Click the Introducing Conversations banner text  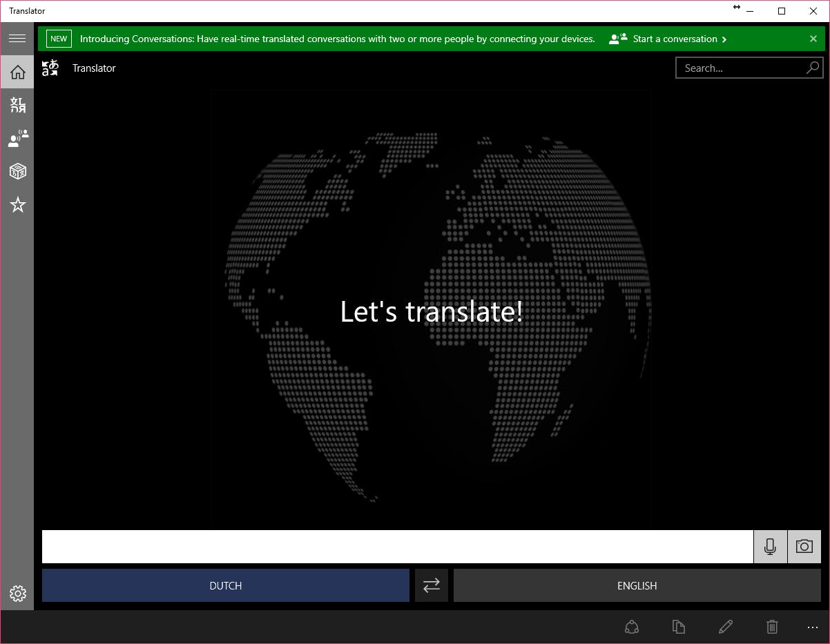point(337,39)
